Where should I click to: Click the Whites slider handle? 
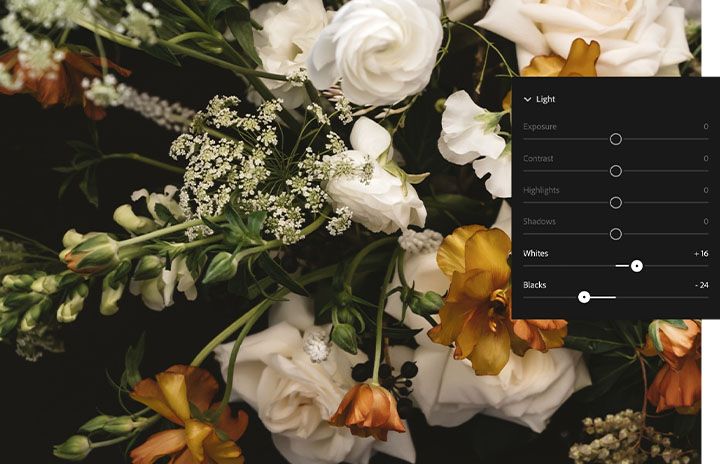pos(636,266)
